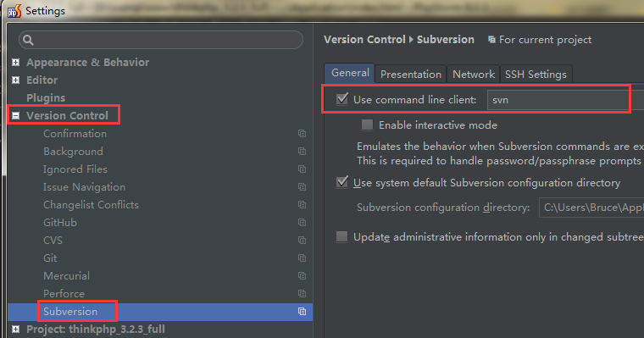Toggle Use system default Subversion configuration directory
Screen dimensions: 644x338
(x=341, y=182)
